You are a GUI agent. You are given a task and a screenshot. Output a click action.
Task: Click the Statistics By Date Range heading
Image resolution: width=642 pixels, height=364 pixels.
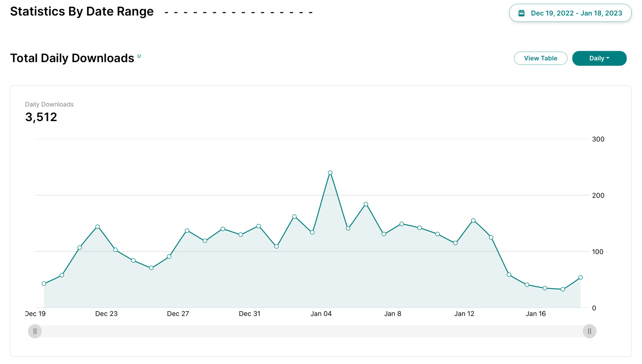tap(82, 12)
